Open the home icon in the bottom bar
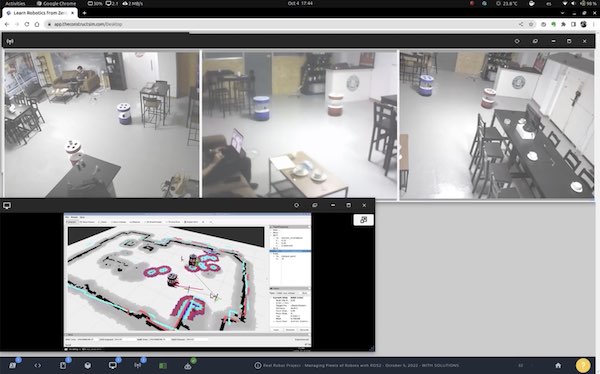Viewport: 600px width, 374px height. click(x=558, y=365)
